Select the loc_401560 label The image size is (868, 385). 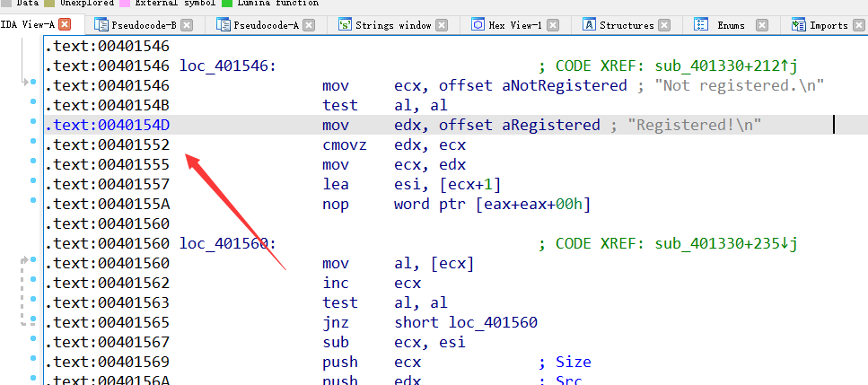(228, 243)
